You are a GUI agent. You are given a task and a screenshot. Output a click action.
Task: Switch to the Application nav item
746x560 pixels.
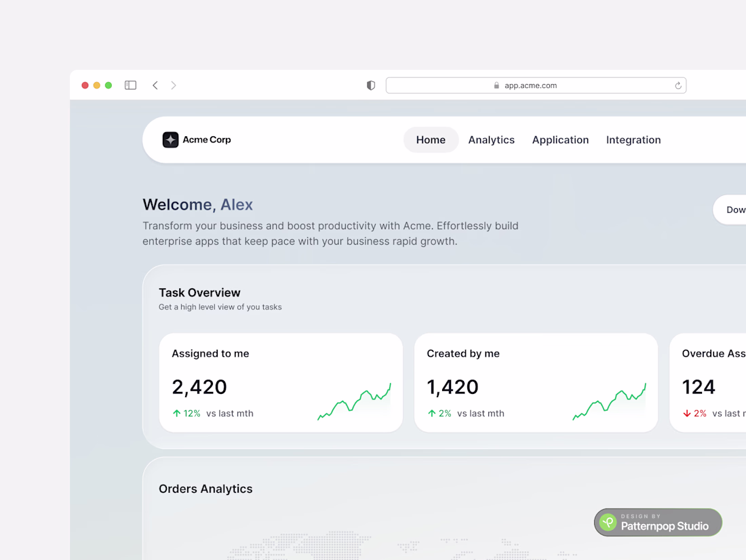[x=560, y=140]
